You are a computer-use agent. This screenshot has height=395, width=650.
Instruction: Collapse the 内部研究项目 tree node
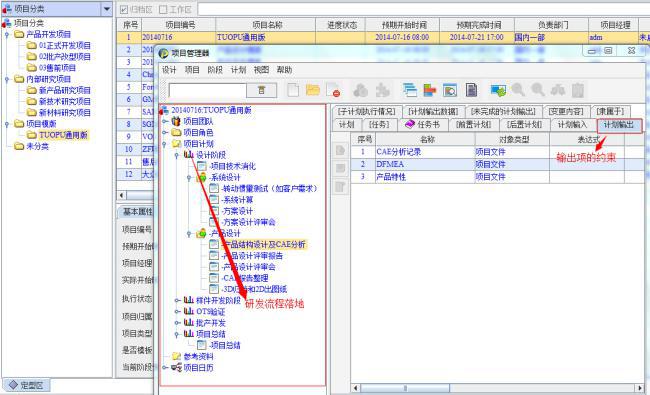pyautogui.click(x=7, y=79)
